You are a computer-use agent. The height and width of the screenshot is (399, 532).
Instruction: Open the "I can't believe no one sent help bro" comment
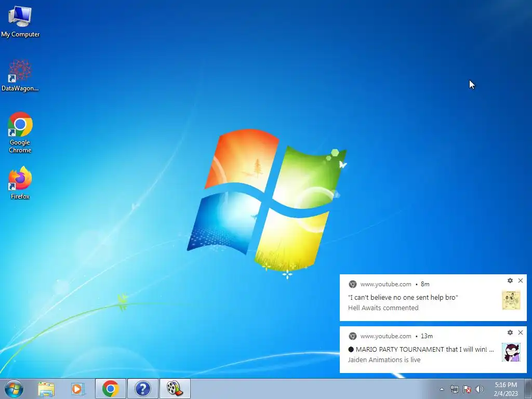tap(403, 298)
